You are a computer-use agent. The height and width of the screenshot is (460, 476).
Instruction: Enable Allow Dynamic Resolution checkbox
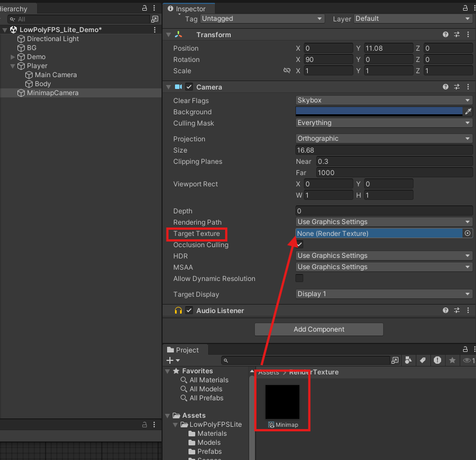coord(299,278)
